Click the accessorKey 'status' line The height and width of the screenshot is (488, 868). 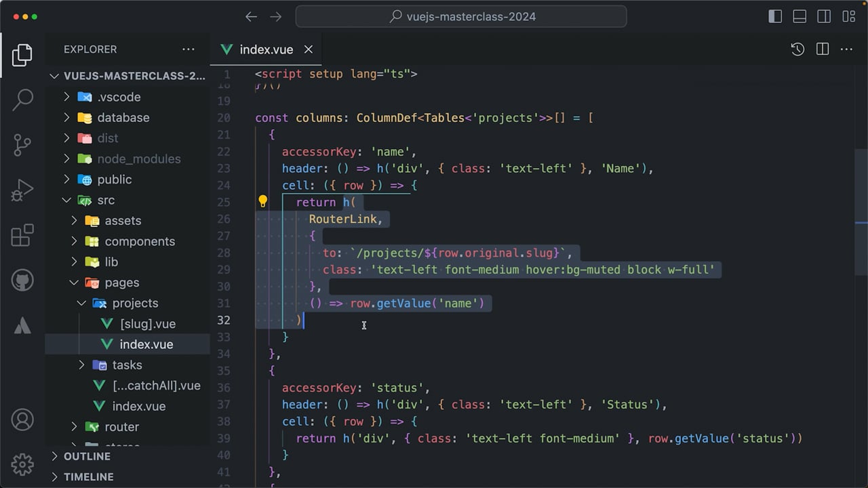coord(357,388)
